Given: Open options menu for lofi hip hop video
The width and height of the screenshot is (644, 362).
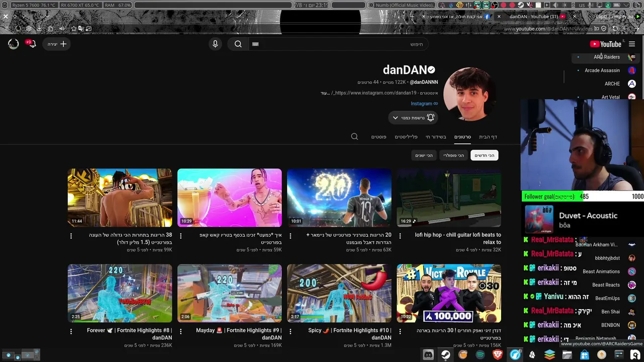Looking at the screenshot, I should [400, 236].
